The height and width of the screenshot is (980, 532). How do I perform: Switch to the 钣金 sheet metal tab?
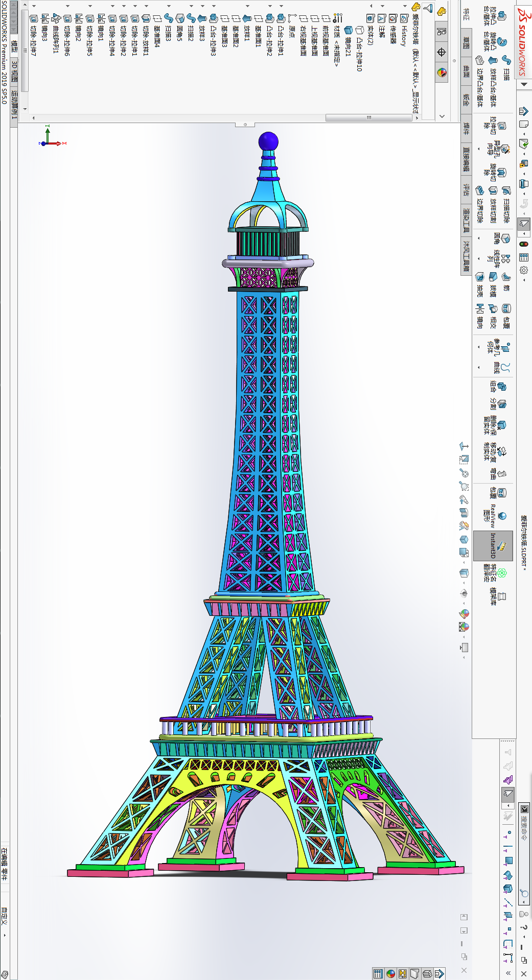[466, 100]
